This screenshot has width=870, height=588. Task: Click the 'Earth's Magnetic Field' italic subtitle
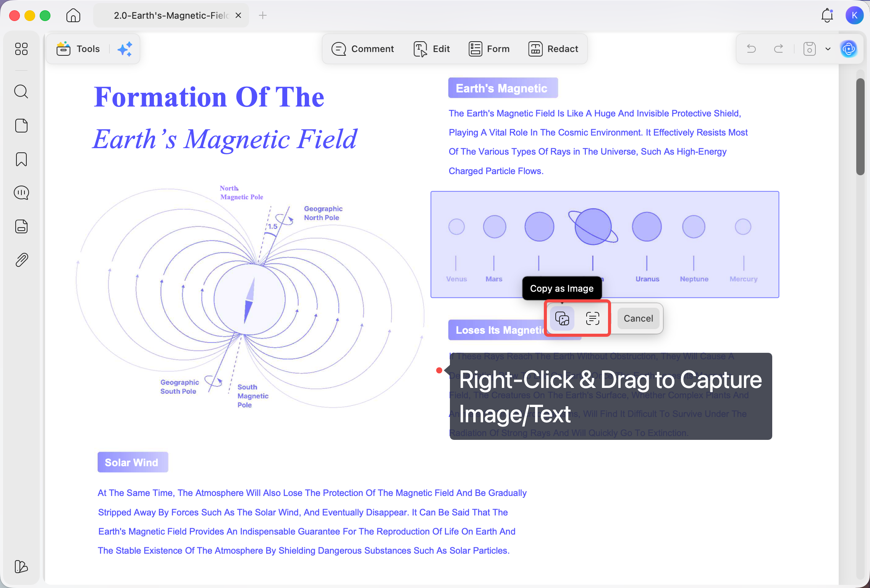(x=225, y=139)
